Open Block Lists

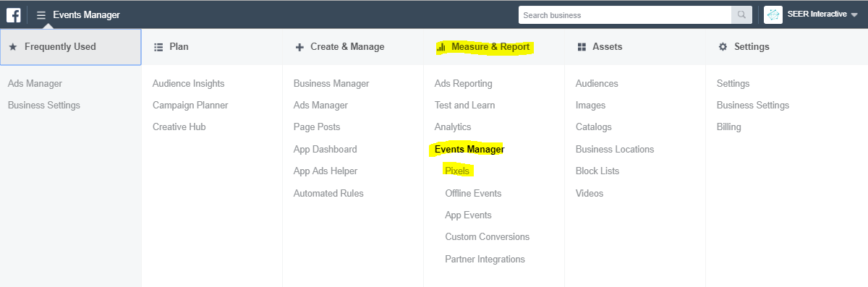tap(597, 171)
